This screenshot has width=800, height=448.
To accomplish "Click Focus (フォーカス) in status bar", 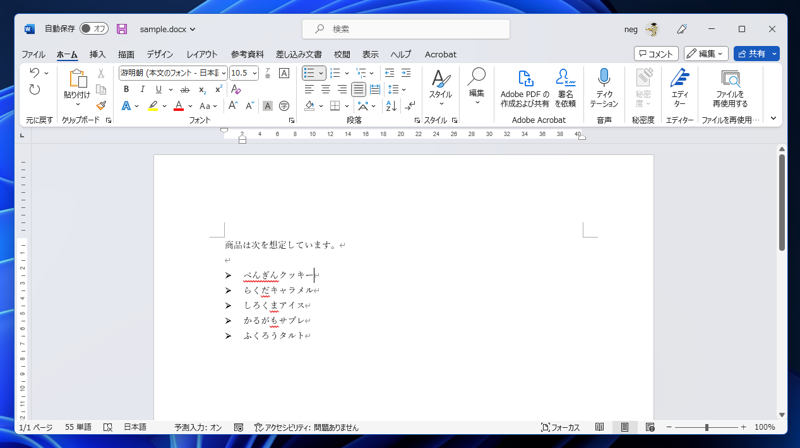I will (x=560, y=428).
